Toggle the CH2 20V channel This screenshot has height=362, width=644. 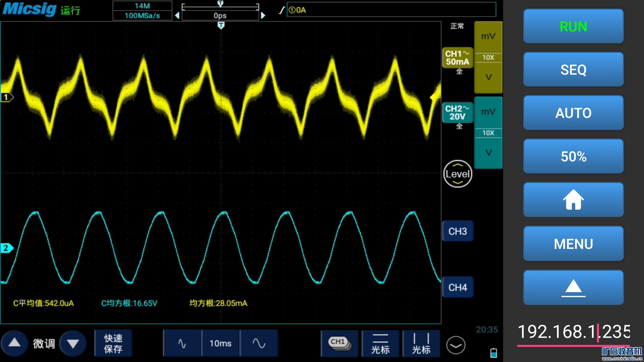pyautogui.click(x=458, y=113)
